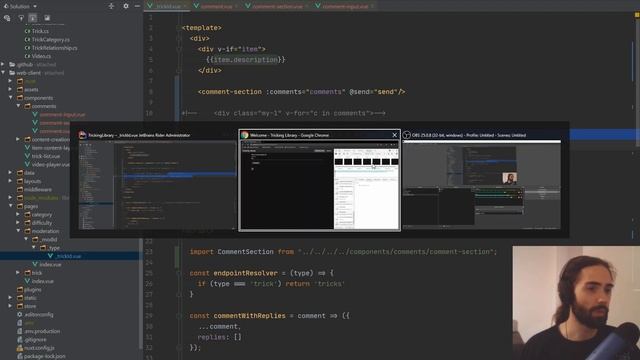Expand the layouts folder
This screenshot has width=640, height=360.
coord(11,181)
